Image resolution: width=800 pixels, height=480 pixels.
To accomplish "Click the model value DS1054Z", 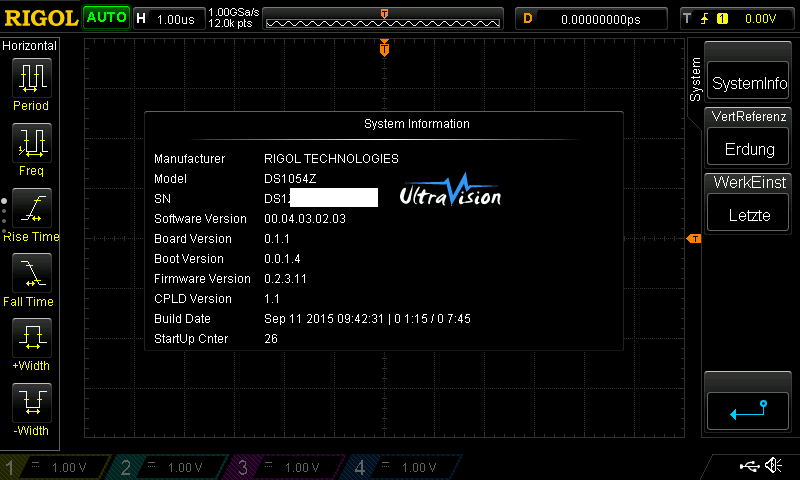I will pyautogui.click(x=290, y=179).
